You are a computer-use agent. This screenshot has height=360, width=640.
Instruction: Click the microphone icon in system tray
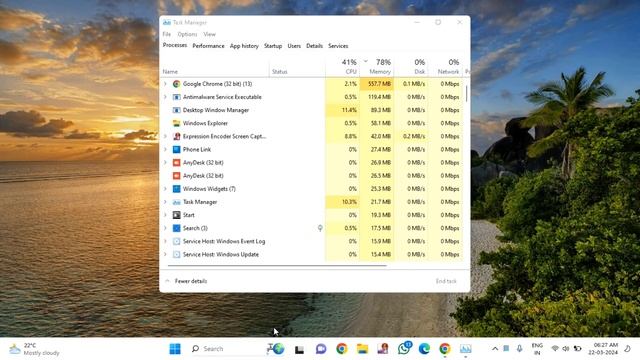tap(519, 349)
